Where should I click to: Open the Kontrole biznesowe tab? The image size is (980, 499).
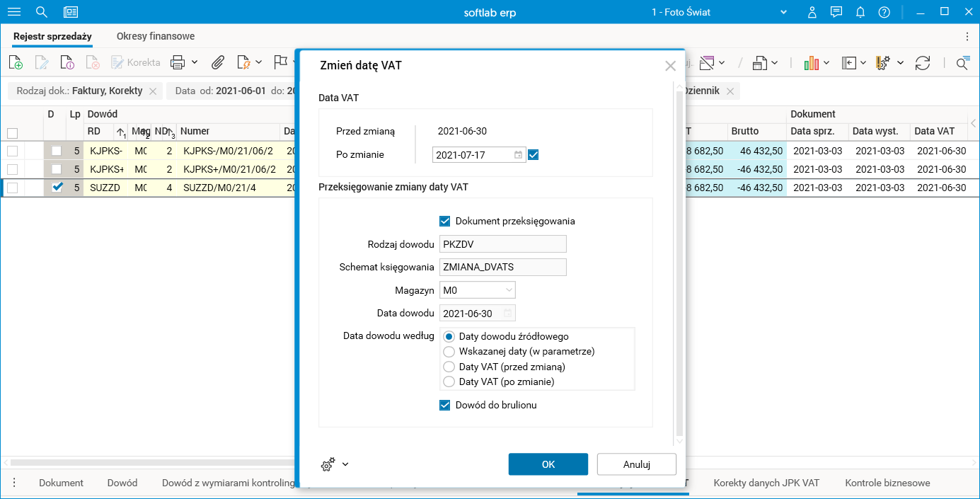point(887,483)
